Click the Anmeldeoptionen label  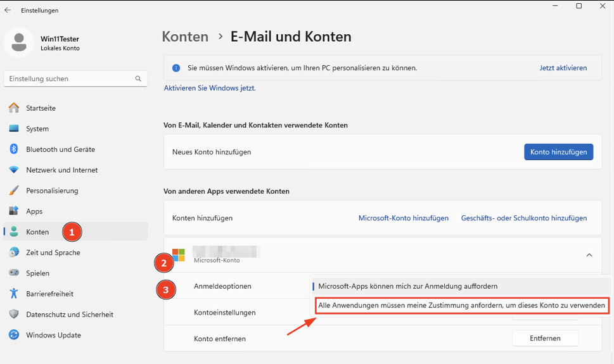pyautogui.click(x=222, y=286)
